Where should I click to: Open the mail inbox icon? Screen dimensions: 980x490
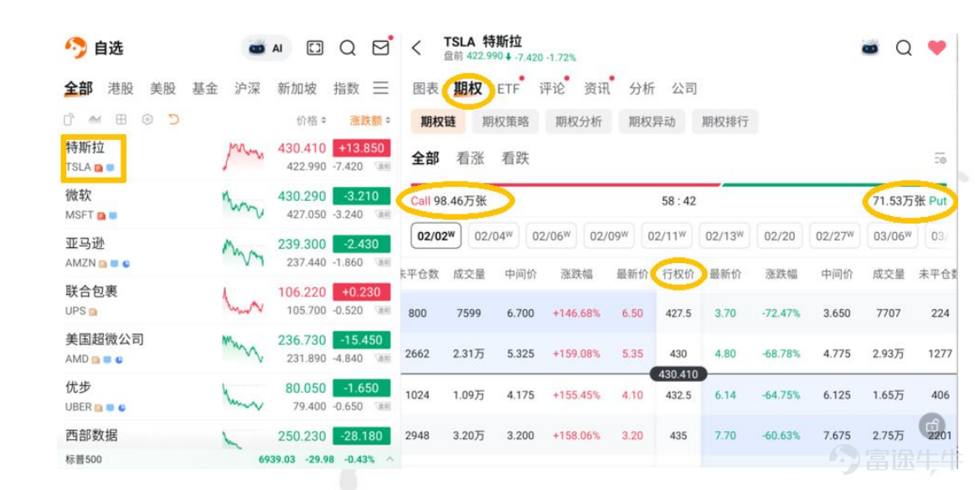380,48
